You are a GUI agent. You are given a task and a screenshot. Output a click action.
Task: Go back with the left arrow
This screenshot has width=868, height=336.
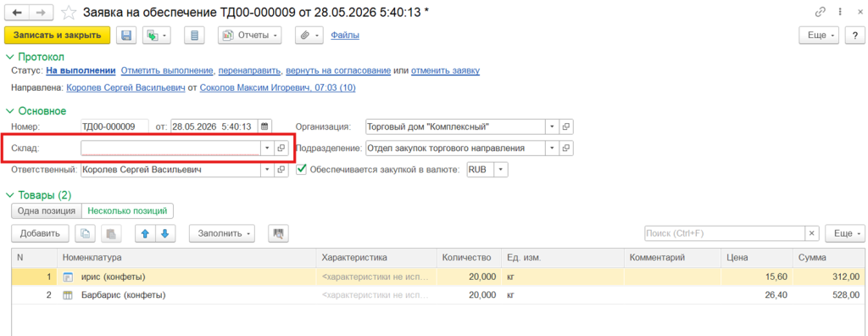pos(17,12)
